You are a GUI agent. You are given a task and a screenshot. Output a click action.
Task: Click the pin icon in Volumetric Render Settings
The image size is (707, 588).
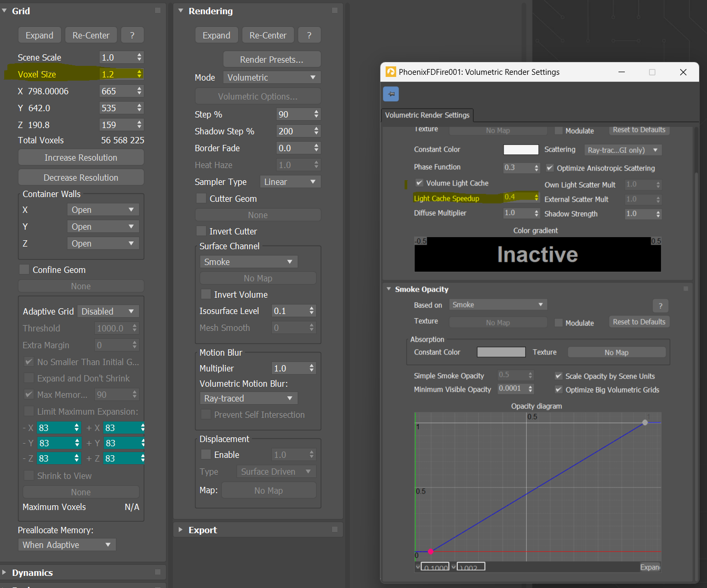click(391, 94)
